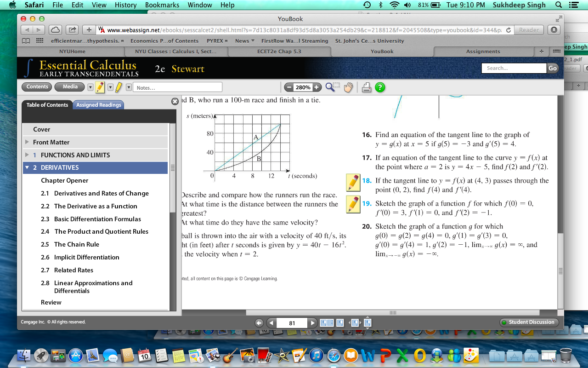Click the Reader button in address bar
The image size is (588, 368).
(x=529, y=30)
